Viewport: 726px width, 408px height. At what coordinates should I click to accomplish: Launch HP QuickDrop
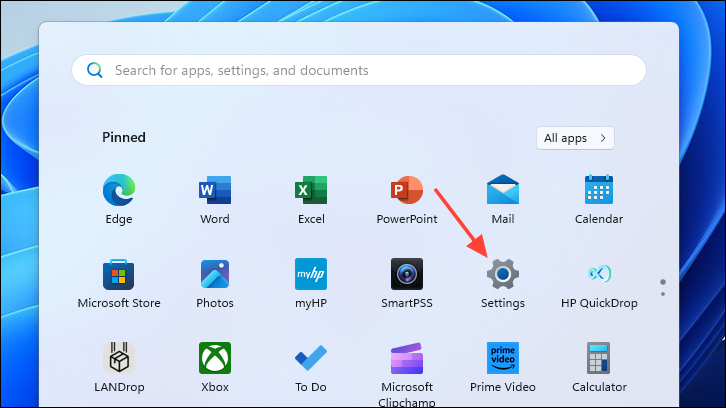tap(599, 274)
